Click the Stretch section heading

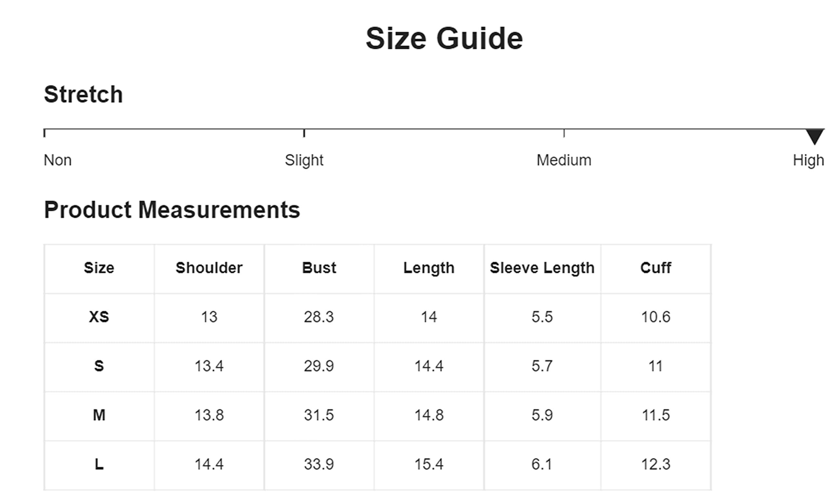click(x=84, y=94)
